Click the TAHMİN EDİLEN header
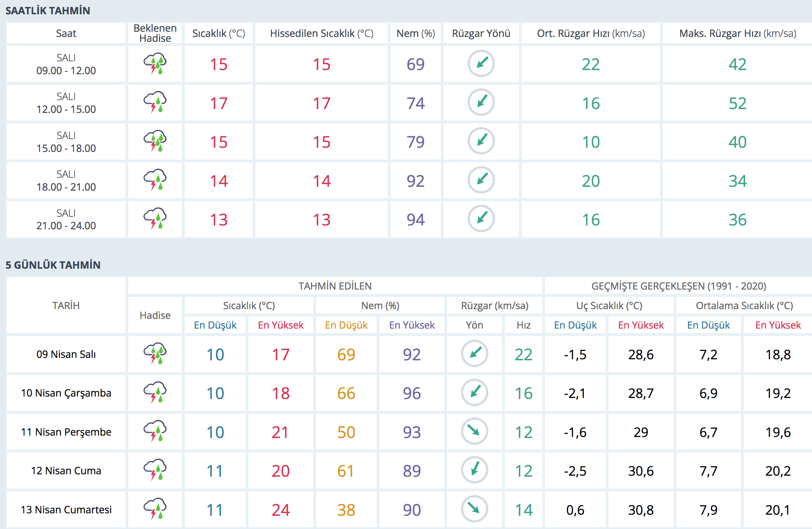Viewport: 812px width, 529px height. pyautogui.click(x=335, y=286)
